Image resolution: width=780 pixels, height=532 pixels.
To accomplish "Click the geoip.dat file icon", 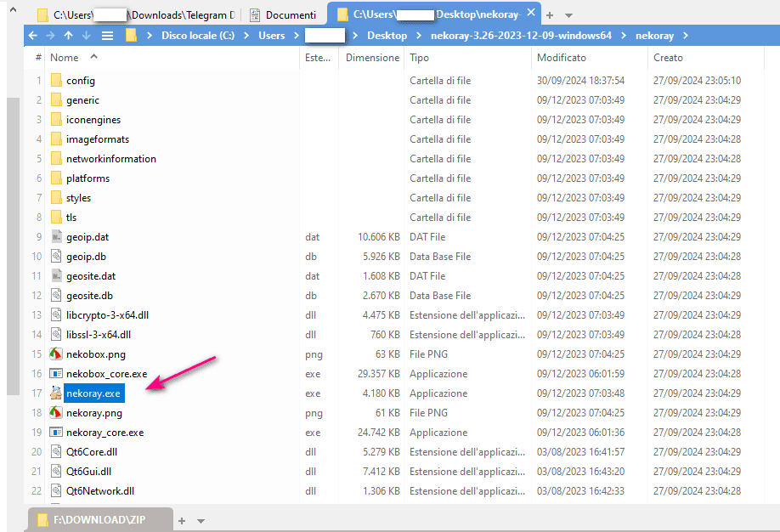I will [x=56, y=237].
